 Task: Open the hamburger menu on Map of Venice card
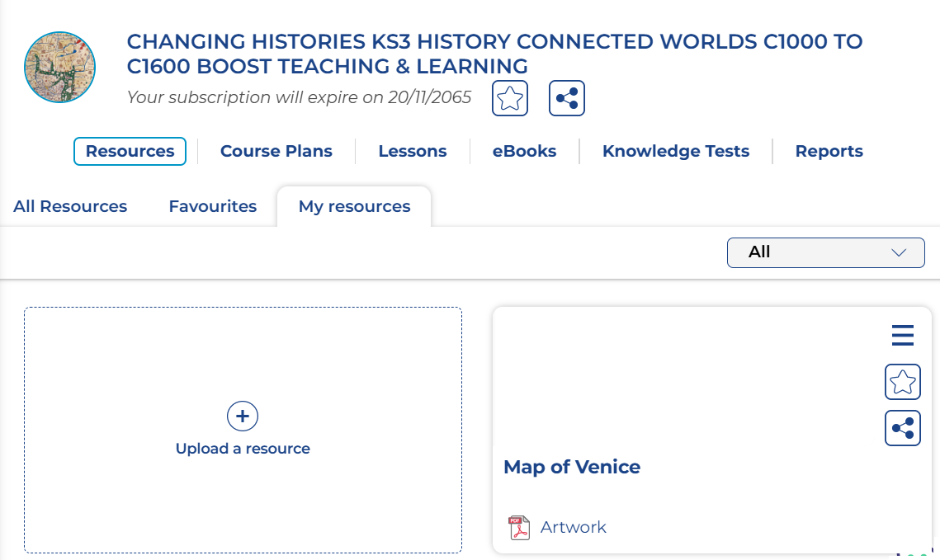point(903,336)
